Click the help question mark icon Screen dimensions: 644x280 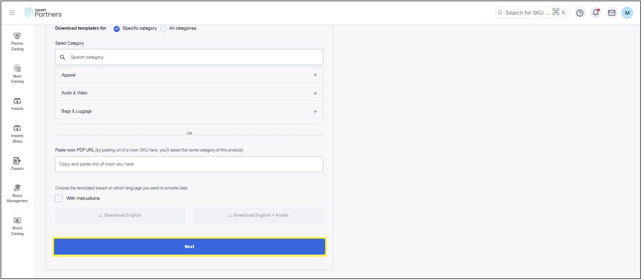[580, 13]
